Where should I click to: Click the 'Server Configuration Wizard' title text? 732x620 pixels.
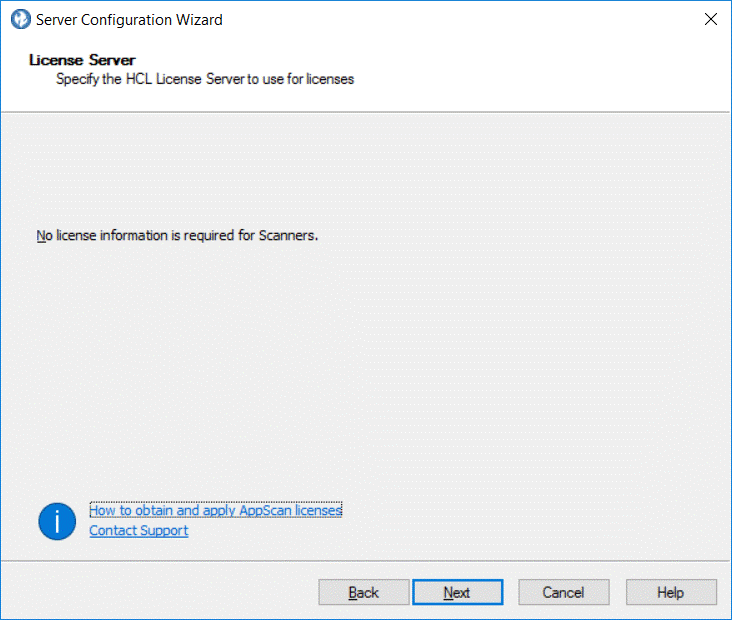[129, 19]
